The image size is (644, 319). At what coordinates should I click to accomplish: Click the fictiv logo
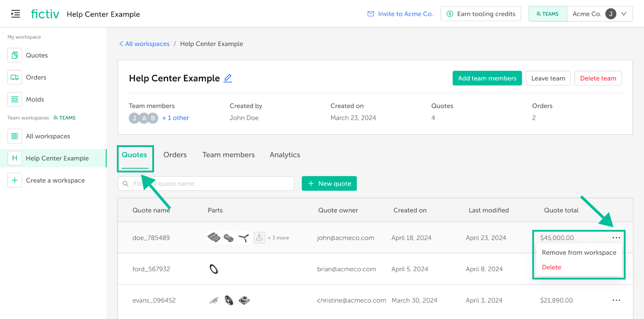pos(45,14)
